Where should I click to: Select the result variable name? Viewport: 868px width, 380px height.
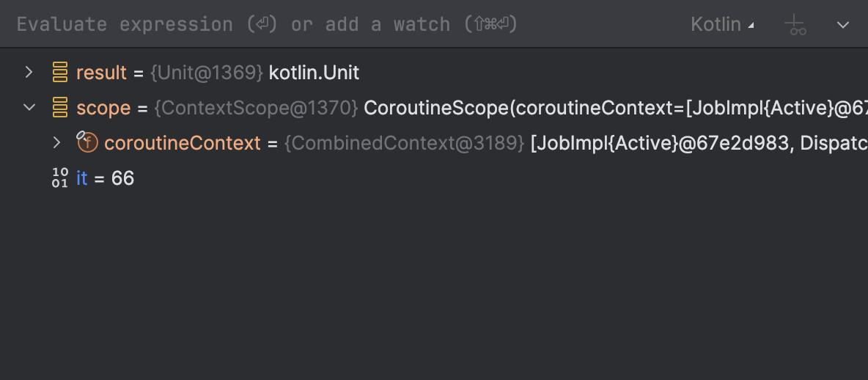tap(101, 73)
